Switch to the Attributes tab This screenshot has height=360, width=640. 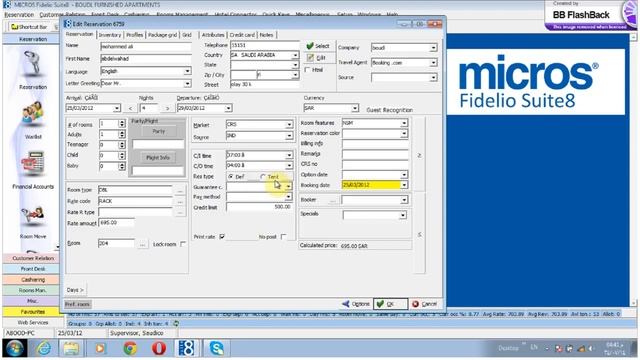[x=213, y=35]
